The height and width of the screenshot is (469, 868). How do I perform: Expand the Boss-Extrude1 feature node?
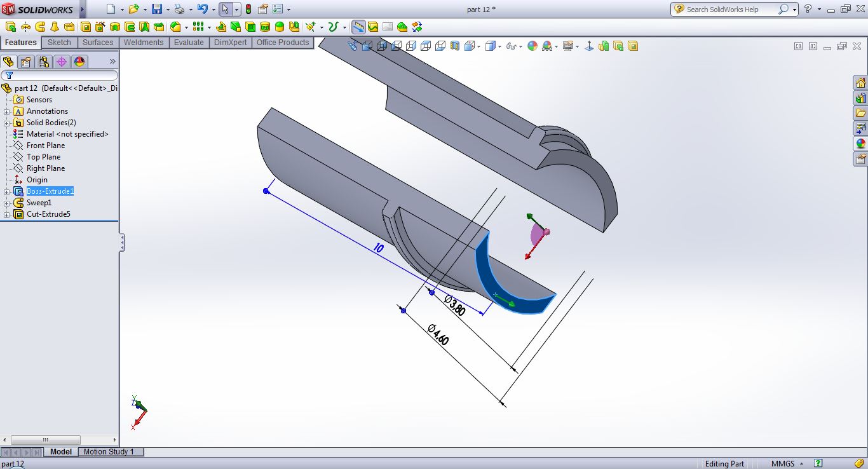pyautogui.click(x=7, y=191)
